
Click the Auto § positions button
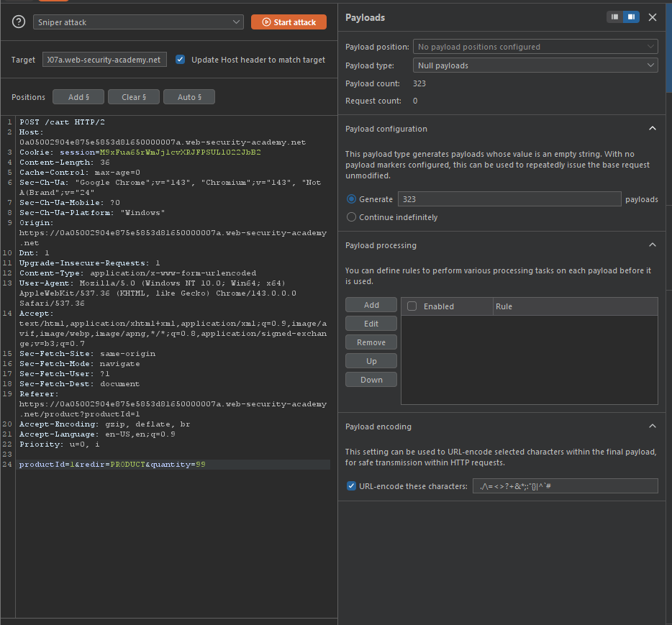(x=189, y=97)
